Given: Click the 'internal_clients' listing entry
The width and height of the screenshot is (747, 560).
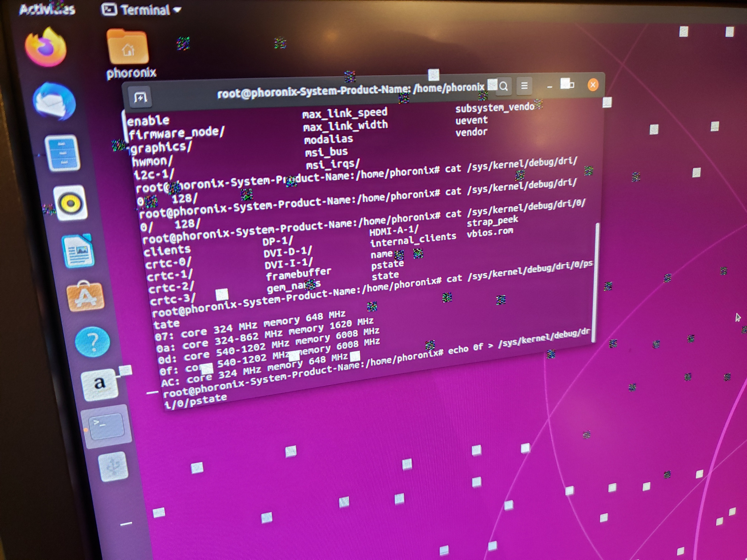Looking at the screenshot, I should pyautogui.click(x=413, y=240).
